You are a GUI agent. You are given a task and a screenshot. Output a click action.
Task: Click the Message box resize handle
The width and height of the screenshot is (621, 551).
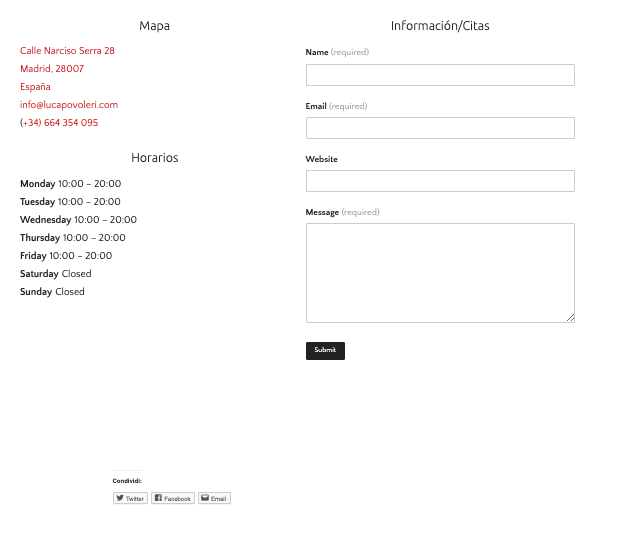[570, 318]
